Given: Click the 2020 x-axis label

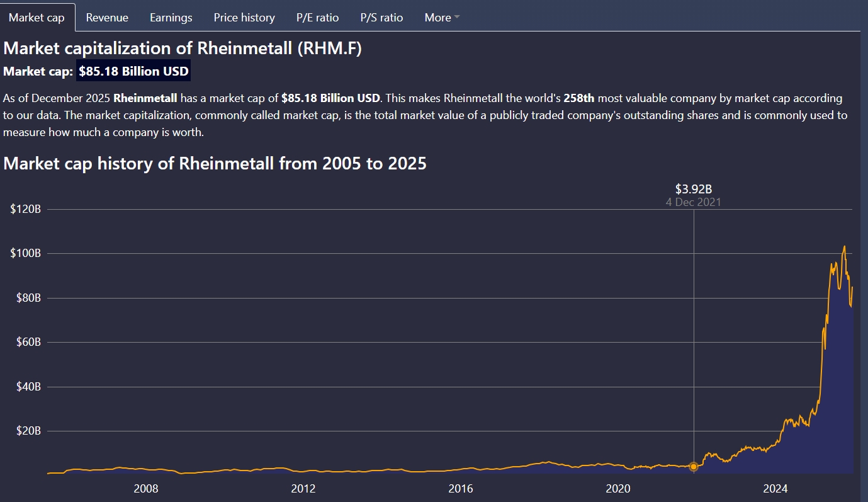Looking at the screenshot, I should (618, 489).
